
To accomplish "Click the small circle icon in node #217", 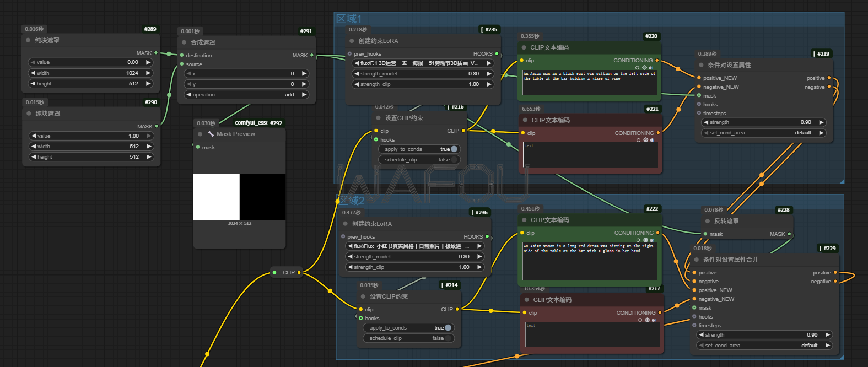I will 640,320.
